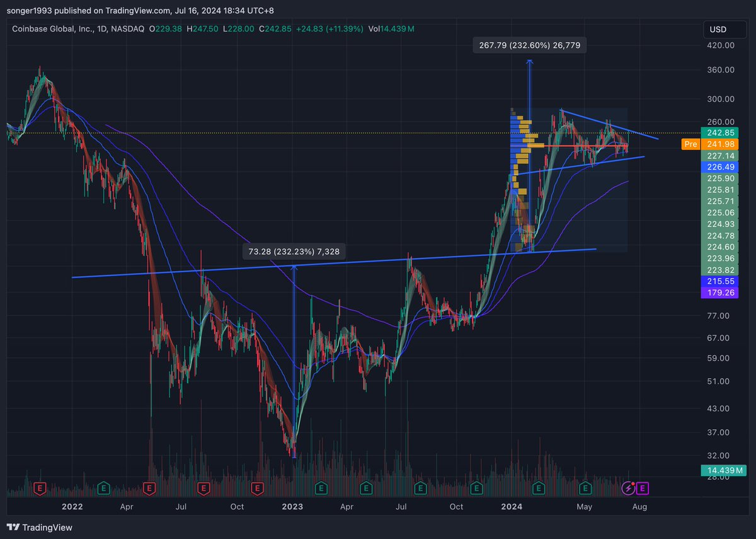
Task: Click the lightning bolt idea icon with red dot
Action: click(x=629, y=489)
